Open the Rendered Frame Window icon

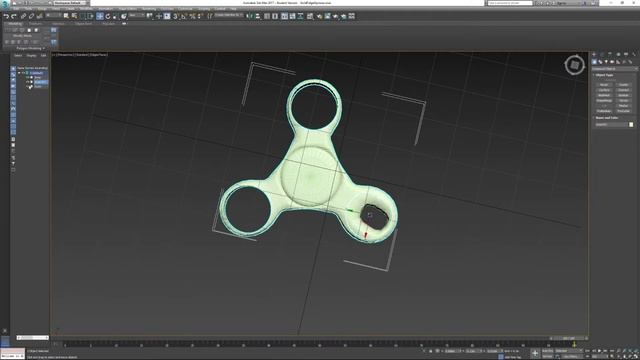[x=327, y=16]
